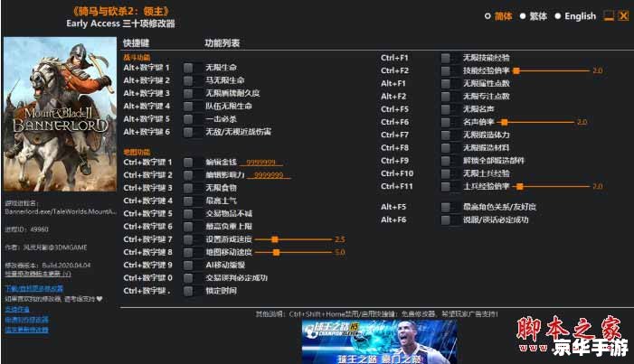
Task: Click the 检查修改器版本更新 (V) link
Action: coord(38,274)
